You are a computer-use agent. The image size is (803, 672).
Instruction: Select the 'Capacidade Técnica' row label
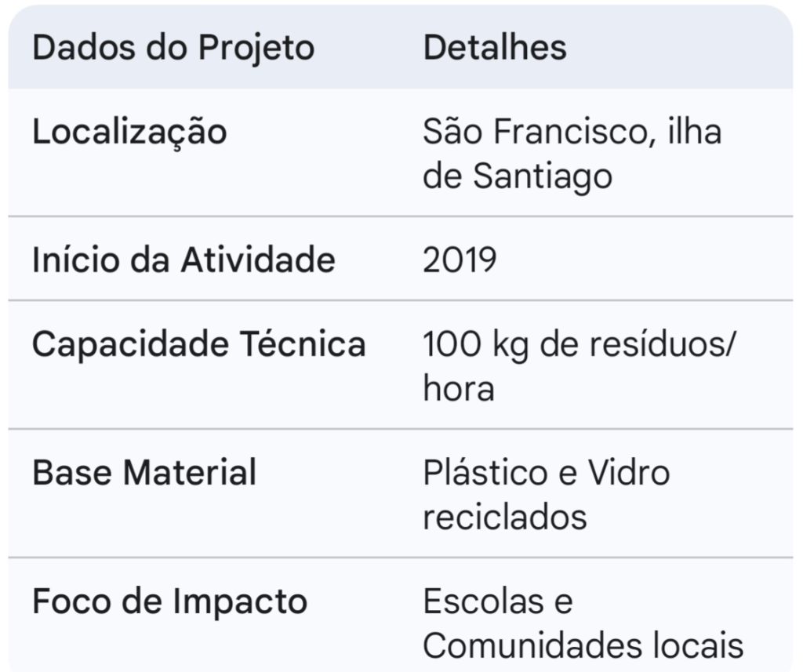point(198,344)
